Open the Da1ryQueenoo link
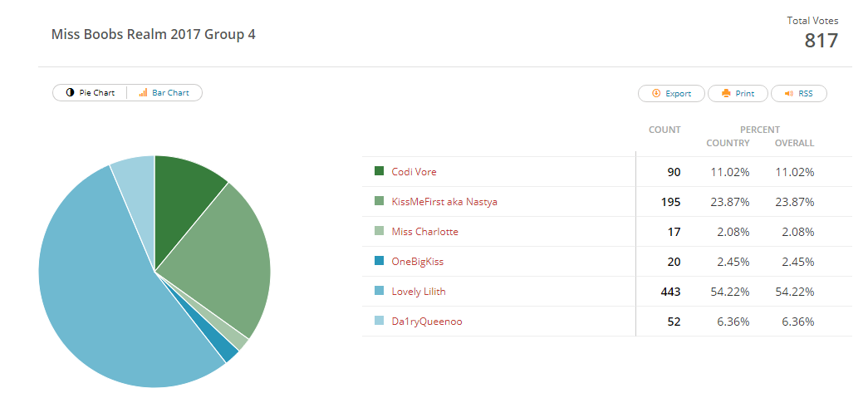Viewport: 868px width, 393px height. point(427,321)
